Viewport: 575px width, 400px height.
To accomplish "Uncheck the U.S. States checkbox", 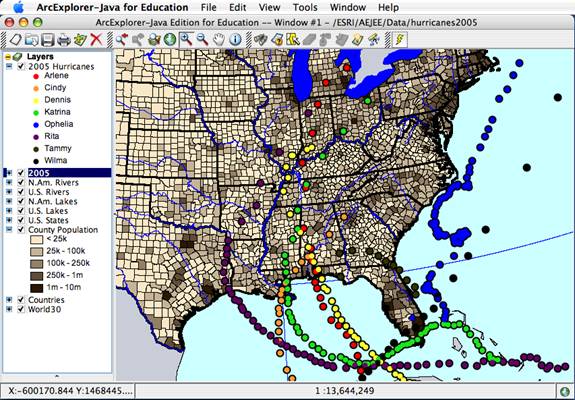I will (x=21, y=220).
